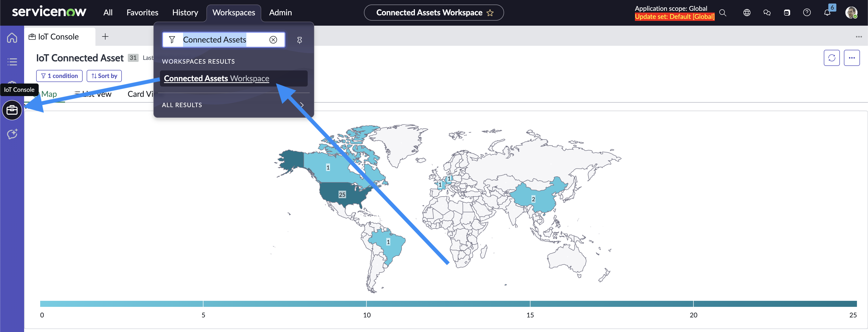Image resolution: width=868 pixels, height=332 pixels.
Task: Open the AI chat sparkle sidebar icon
Action: coord(12,134)
